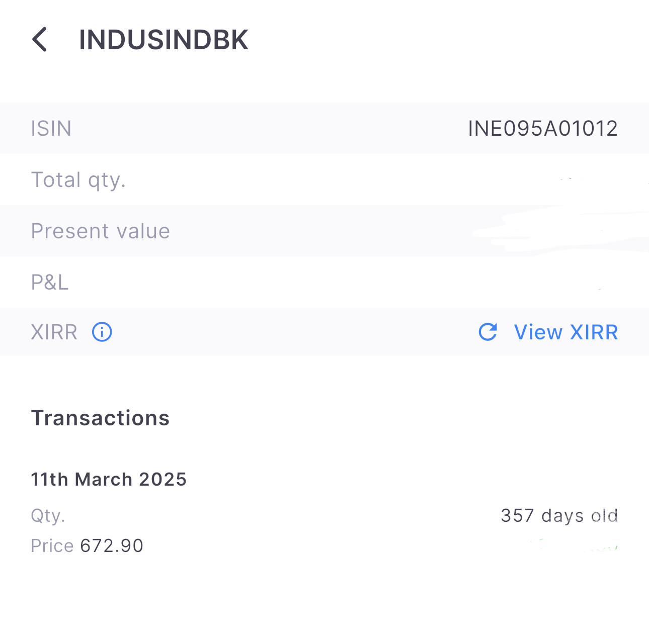Click the Qty. label in the transaction
Viewport: 649px width, 644px height.
point(48,516)
